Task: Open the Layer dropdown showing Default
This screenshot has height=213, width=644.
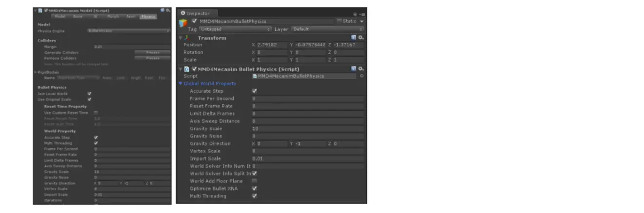Action: [327, 29]
